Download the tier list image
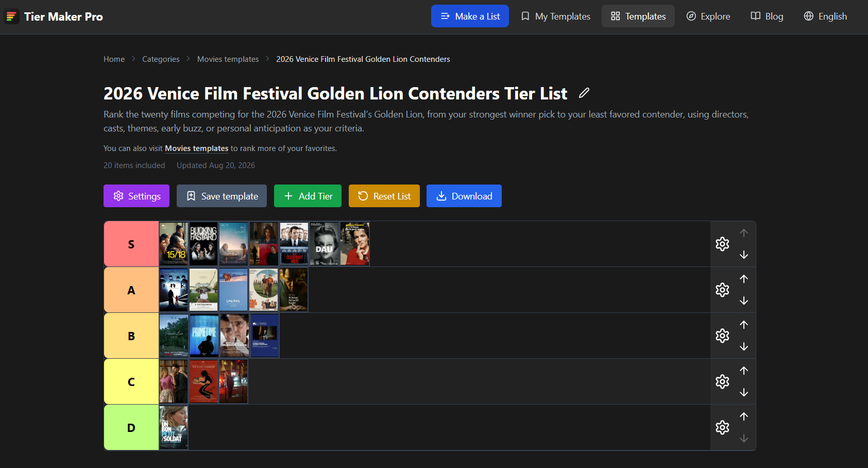The image size is (868, 468). (464, 196)
